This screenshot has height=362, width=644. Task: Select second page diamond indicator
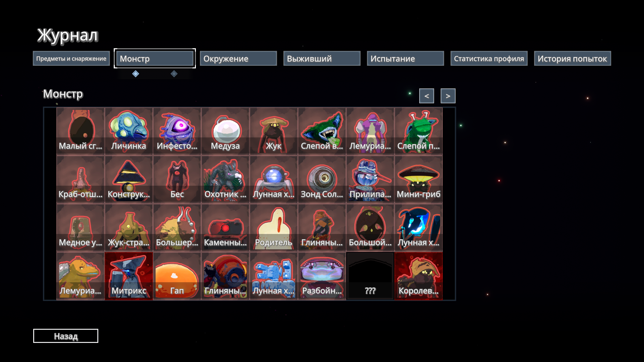pos(174,74)
